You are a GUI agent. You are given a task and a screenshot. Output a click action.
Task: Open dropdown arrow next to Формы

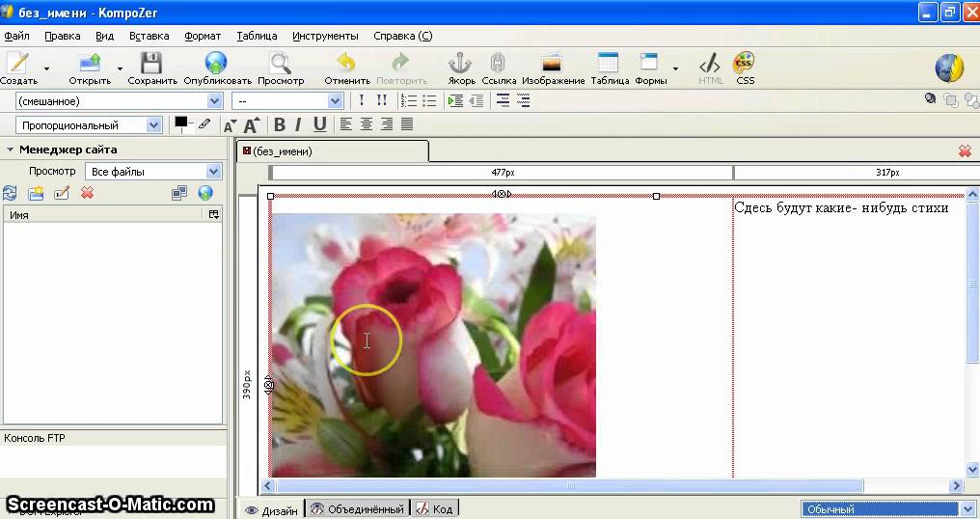[x=675, y=68]
